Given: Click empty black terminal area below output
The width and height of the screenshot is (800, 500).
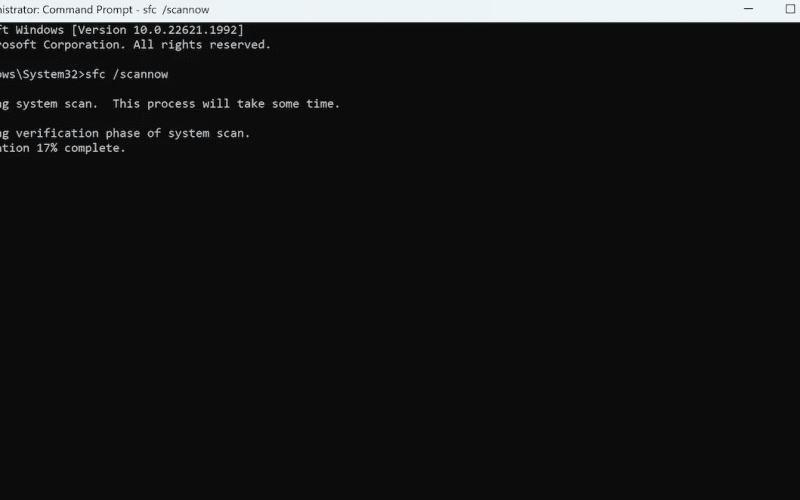Looking at the screenshot, I should pos(400,327).
